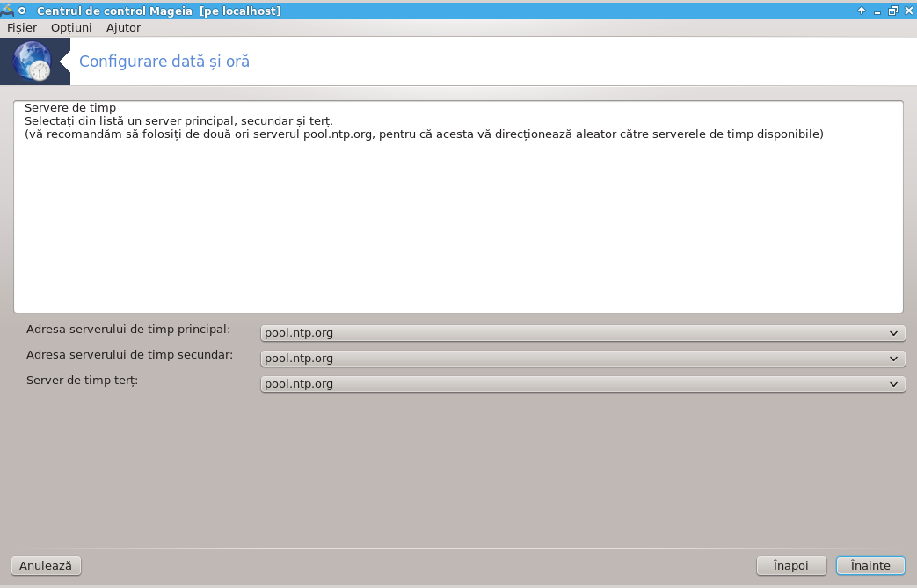This screenshot has width=917, height=588.
Task: Click the 'Servere de timp' text line
Action: tap(70, 107)
